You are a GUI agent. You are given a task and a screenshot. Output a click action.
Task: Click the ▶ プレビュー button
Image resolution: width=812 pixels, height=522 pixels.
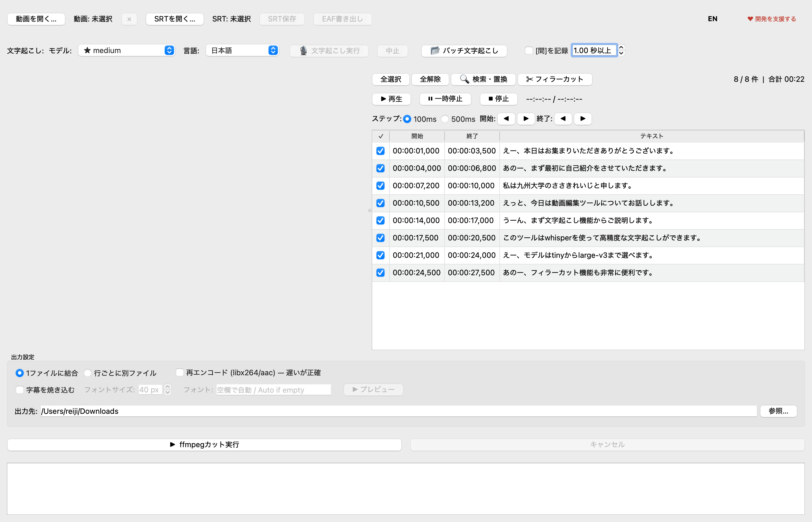click(x=373, y=390)
